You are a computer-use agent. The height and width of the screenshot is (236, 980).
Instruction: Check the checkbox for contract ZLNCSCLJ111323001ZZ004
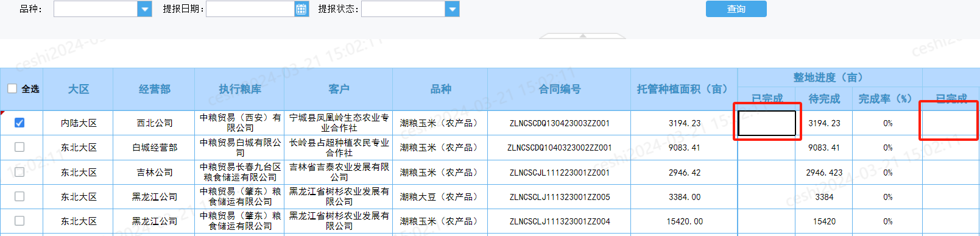click(x=19, y=221)
